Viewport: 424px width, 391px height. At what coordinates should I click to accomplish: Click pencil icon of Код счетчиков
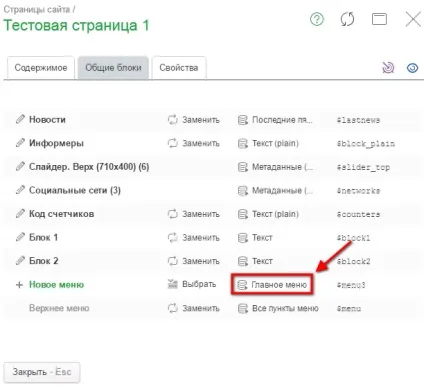pos(20,213)
